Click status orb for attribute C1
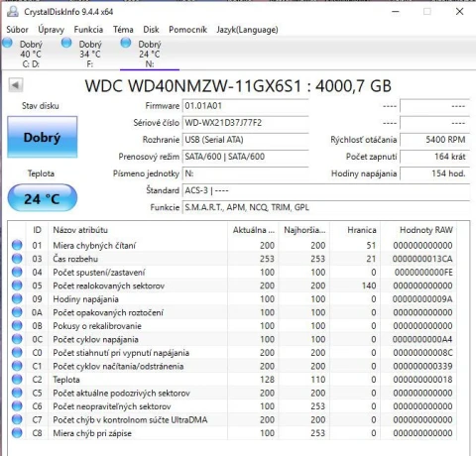476x456 pixels. (17, 366)
